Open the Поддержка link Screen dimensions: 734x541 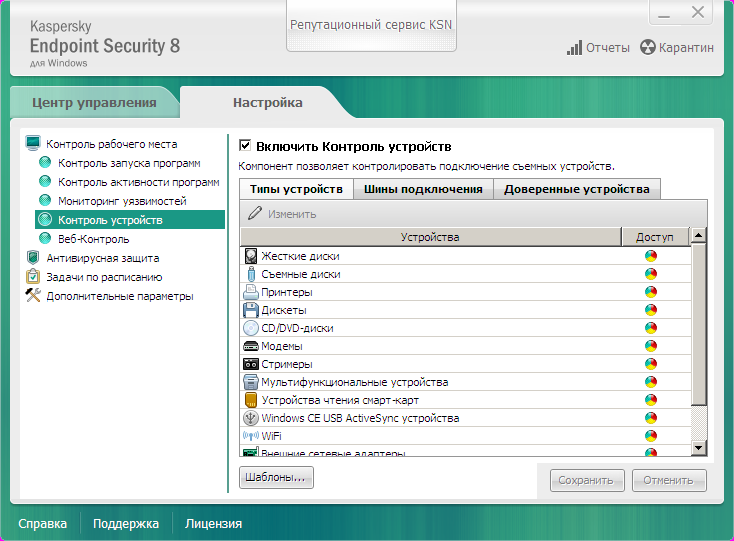click(x=126, y=524)
